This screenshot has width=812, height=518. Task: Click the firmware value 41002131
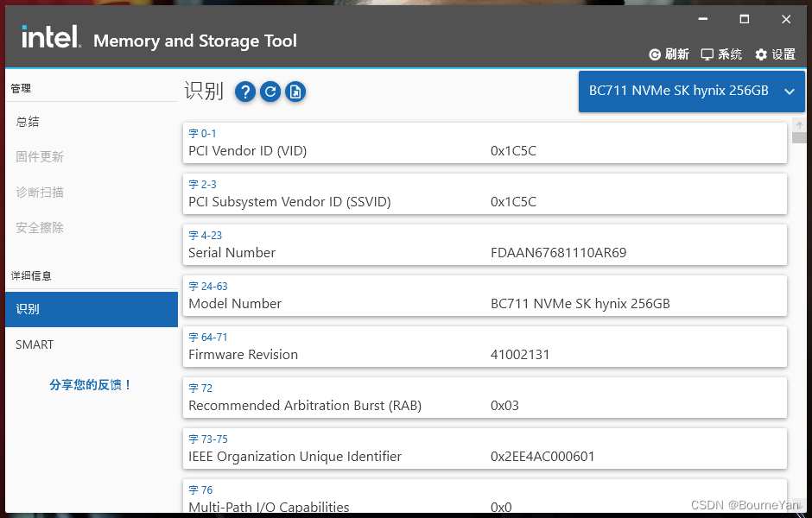(x=520, y=355)
